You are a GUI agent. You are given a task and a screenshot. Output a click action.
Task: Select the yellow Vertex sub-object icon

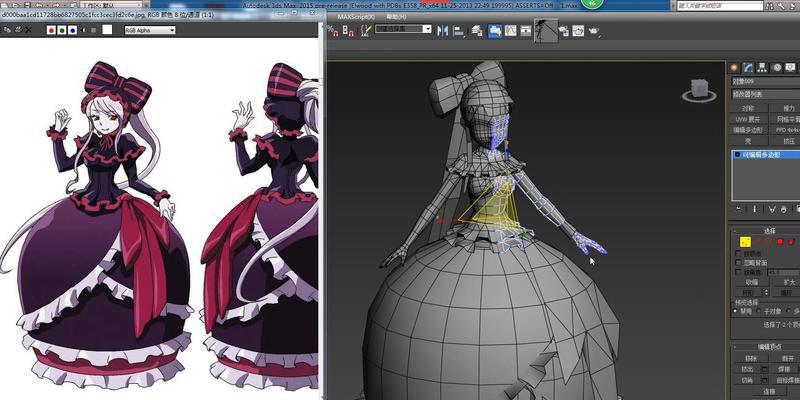coord(745,242)
